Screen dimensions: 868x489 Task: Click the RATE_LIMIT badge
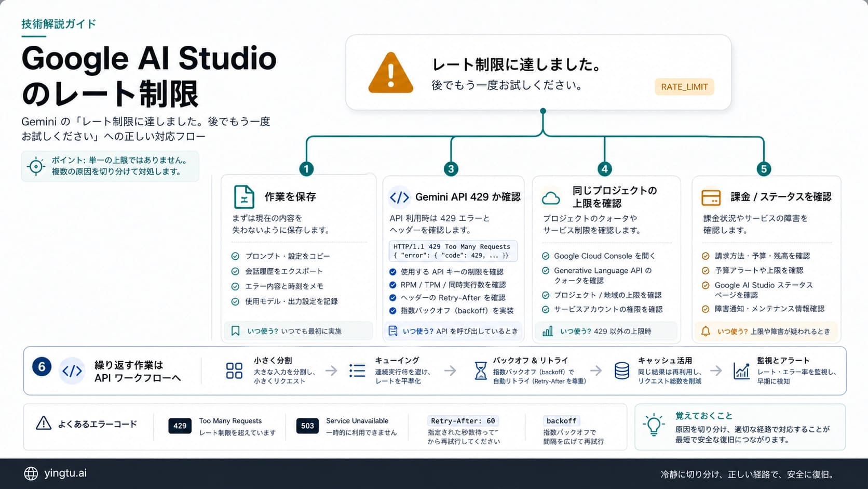(684, 87)
